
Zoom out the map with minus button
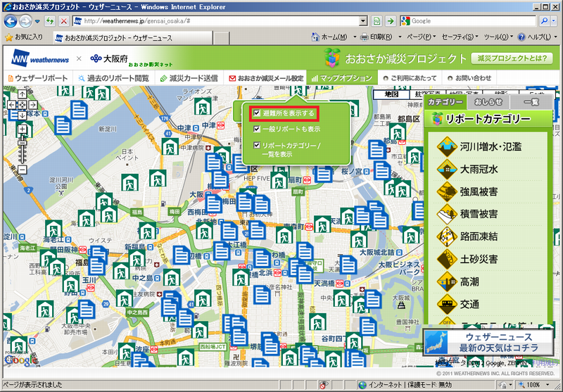click(x=23, y=170)
